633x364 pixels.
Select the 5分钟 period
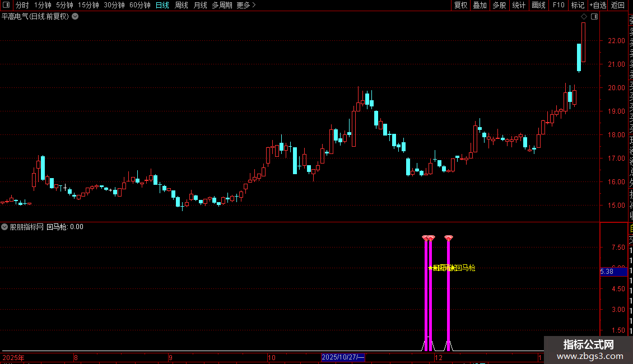click(64, 5)
